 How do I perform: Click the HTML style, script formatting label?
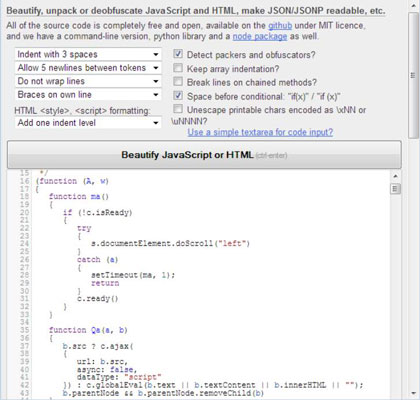82,110
